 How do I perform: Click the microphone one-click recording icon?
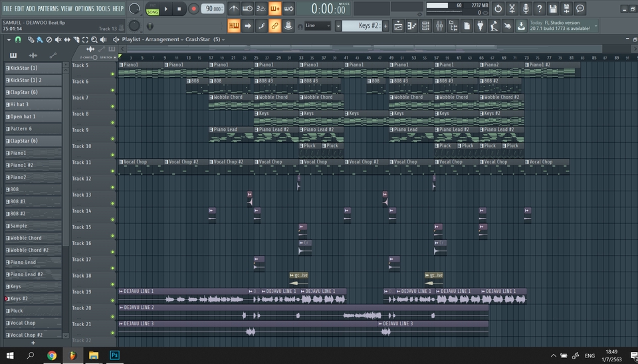[x=526, y=9]
